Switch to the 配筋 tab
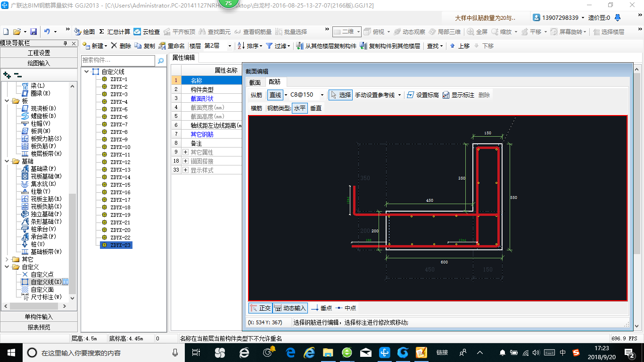Image resolution: width=644 pixels, height=362 pixels. coord(274,82)
